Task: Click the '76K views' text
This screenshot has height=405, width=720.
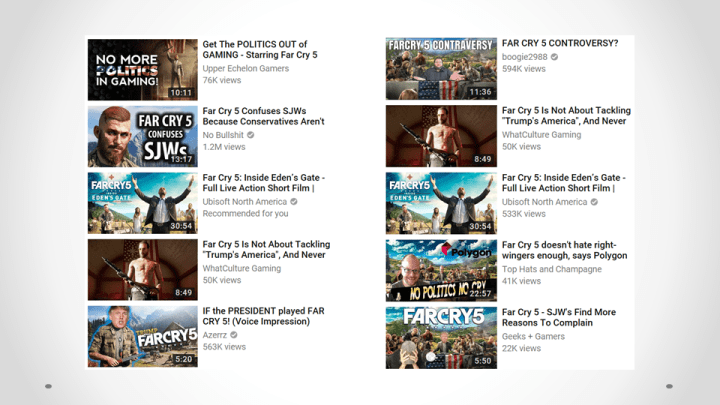Action: point(222,80)
